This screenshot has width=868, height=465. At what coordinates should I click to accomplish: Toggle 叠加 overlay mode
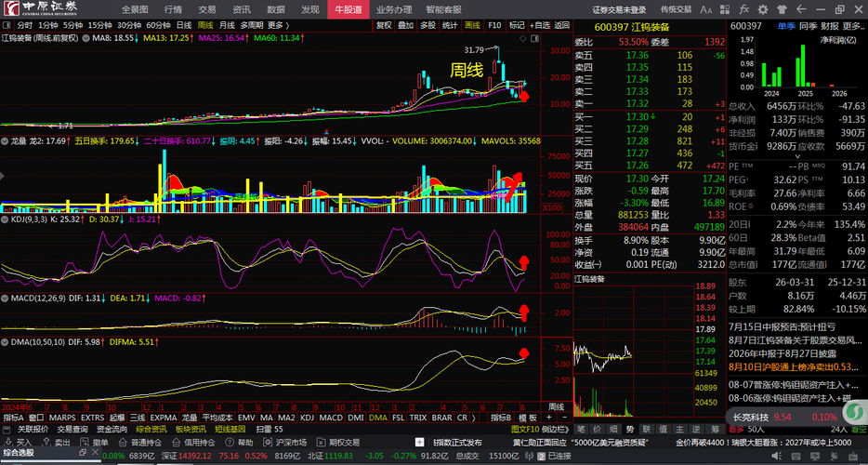pyautogui.click(x=406, y=25)
